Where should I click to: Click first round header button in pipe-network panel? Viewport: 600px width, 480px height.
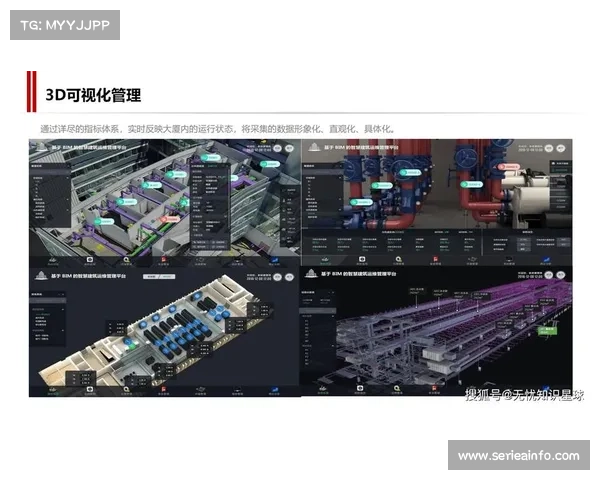tap(549, 275)
